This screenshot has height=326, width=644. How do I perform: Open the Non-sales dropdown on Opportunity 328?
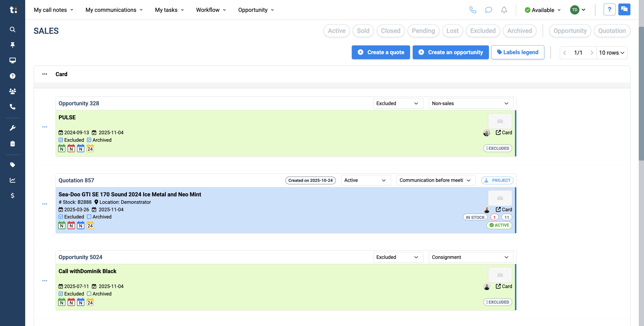[x=471, y=103]
